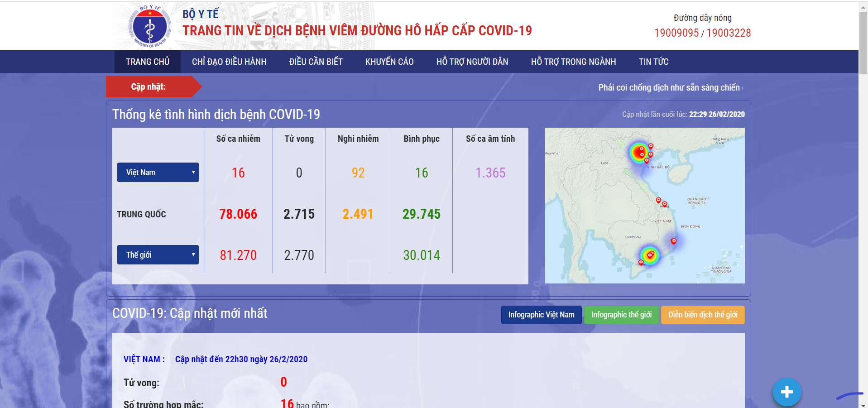Click the southern Vietnam heatmap cluster on map
The width and height of the screenshot is (868, 408).
(649, 255)
